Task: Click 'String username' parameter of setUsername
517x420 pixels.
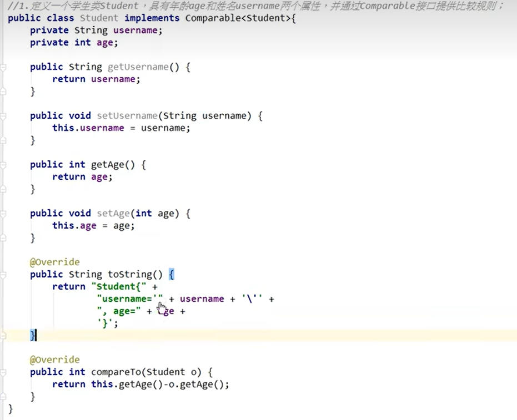Action: (205, 116)
